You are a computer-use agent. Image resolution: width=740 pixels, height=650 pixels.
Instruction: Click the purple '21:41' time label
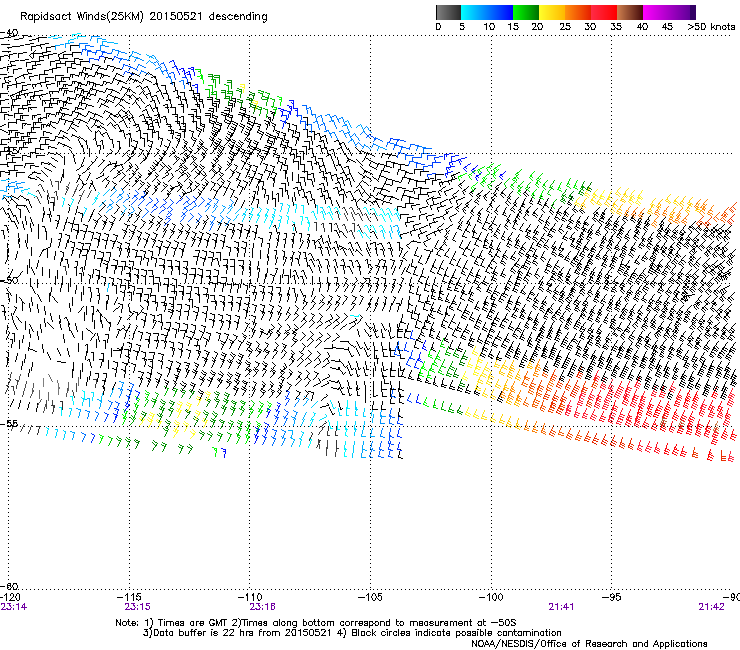coord(561,607)
